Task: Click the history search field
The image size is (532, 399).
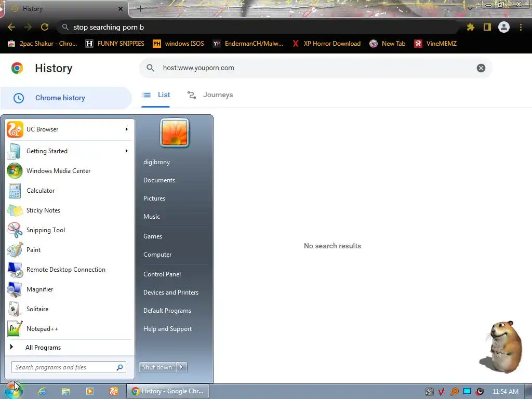Action: (x=315, y=68)
